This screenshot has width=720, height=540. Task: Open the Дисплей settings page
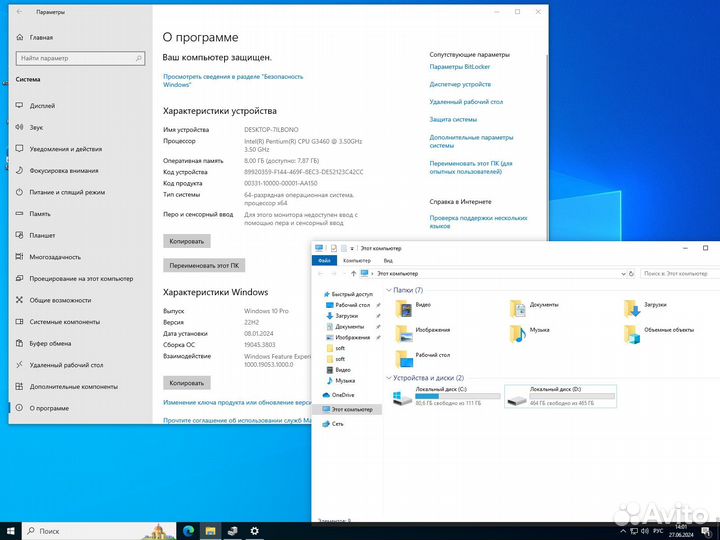42,106
